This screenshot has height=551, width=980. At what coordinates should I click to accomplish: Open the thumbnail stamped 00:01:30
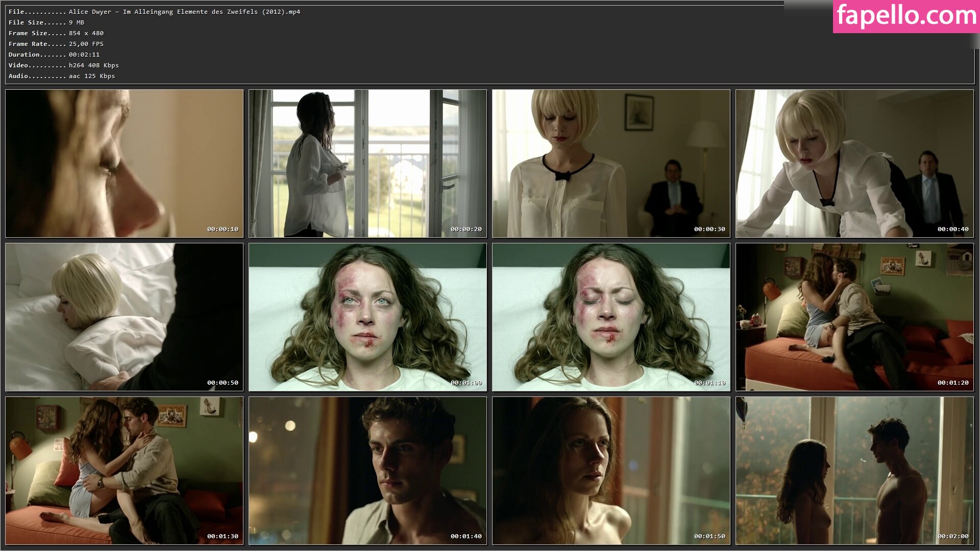click(124, 470)
